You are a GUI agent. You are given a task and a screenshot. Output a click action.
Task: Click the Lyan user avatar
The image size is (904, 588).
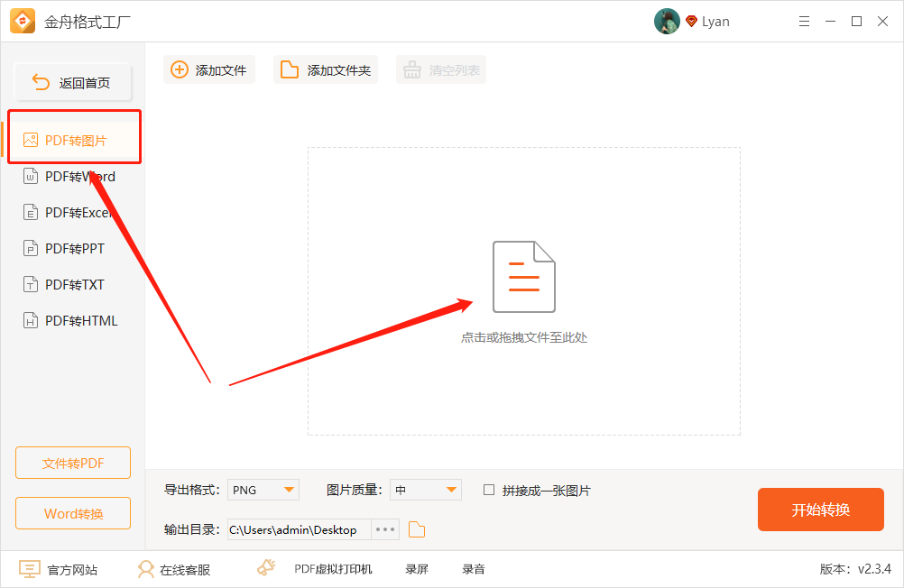[x=667, y=21]
